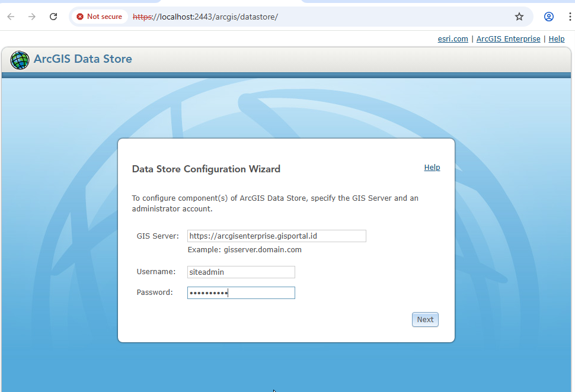Open Help link inside the wizard
575x392 pixels.
[432, 168]
